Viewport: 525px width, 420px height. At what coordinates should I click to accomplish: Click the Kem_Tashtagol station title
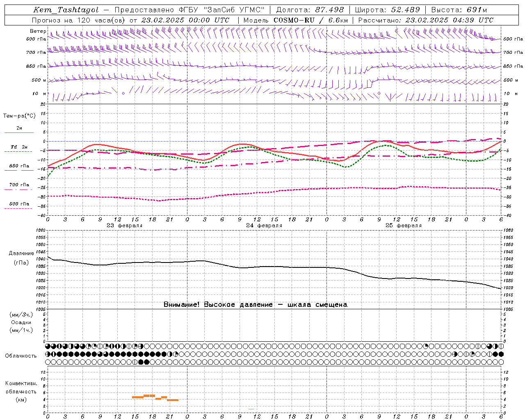[x=66, y=10]
